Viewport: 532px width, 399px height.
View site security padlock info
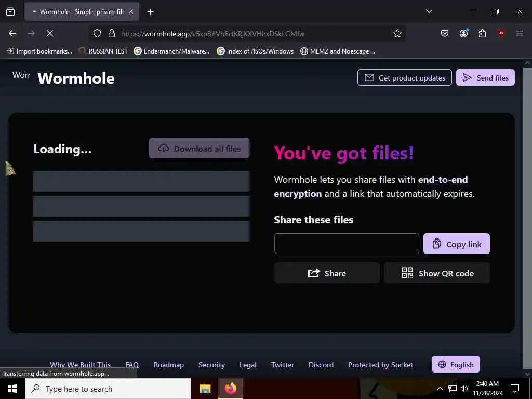tap(112, 34)
